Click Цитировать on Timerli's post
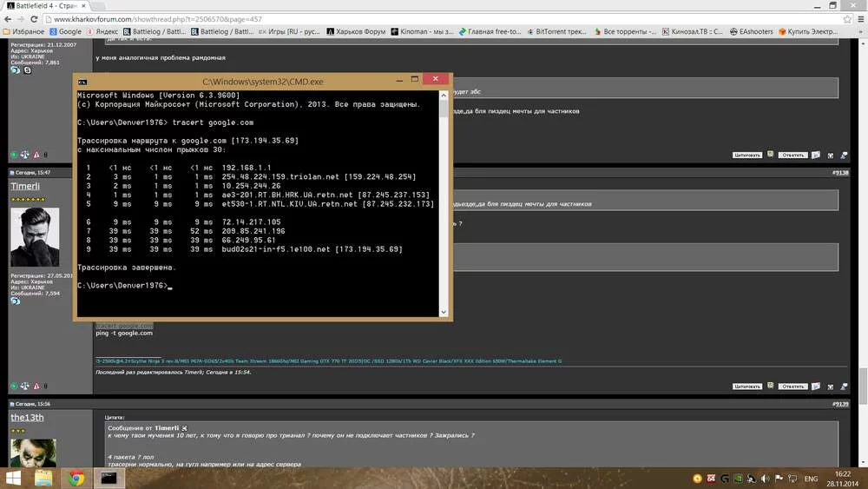This screenshot has height=489, width=868. pyautogui.click(x=747, y=387)
